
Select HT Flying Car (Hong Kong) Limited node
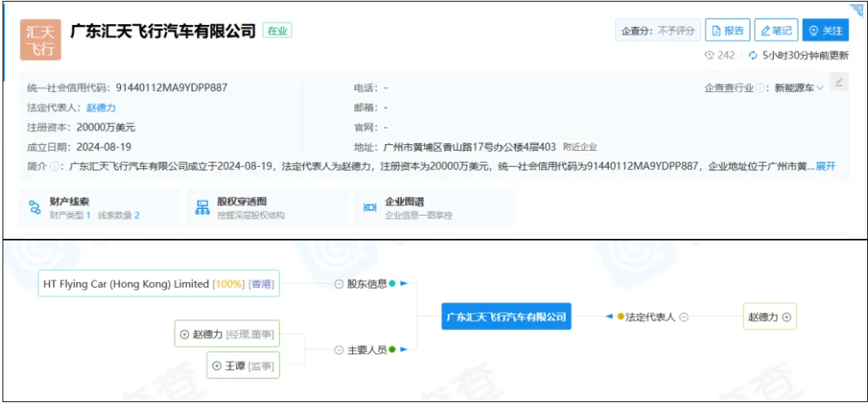click(x=159, y=284)
